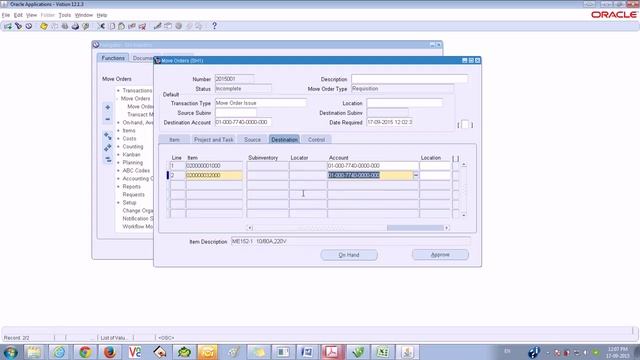Click the Close Form toolbar icon

(x=85, y=26)
